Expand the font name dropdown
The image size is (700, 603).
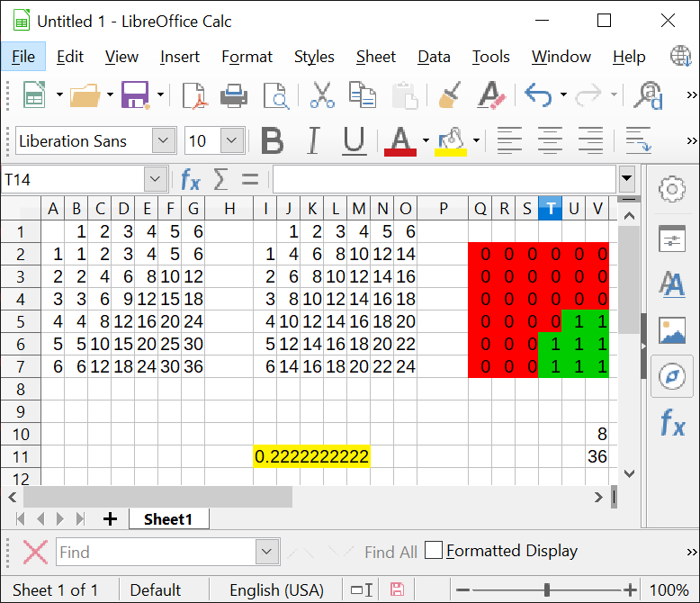click(x=164, y=140)
